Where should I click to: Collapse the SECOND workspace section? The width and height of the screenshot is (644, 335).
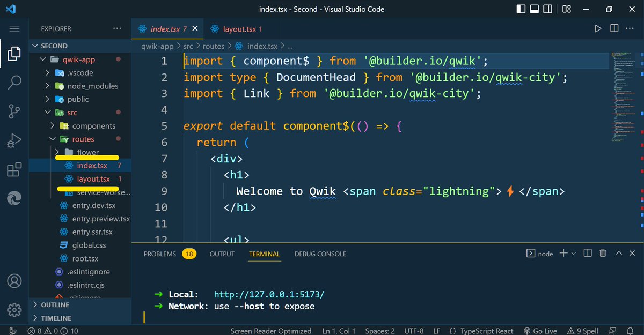(80, 46)
